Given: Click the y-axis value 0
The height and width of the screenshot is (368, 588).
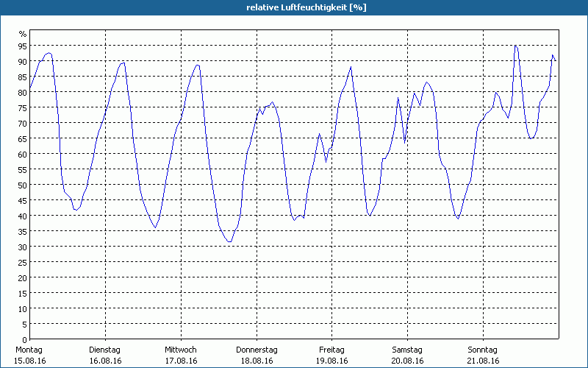Looking at the screenshot, I should (x=24, y=340).
